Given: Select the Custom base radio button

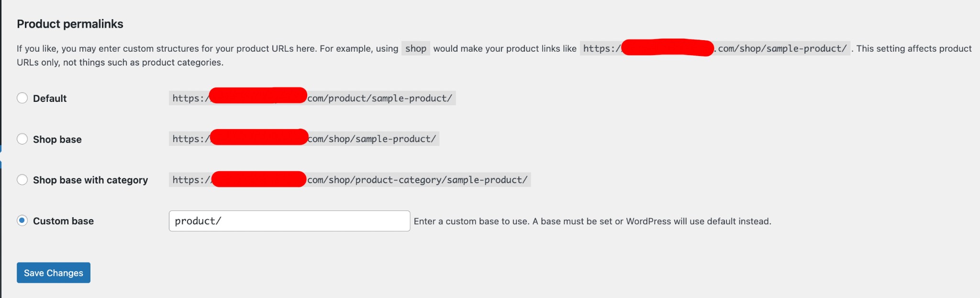Looking at the screenshot, I should coord(21,221).
